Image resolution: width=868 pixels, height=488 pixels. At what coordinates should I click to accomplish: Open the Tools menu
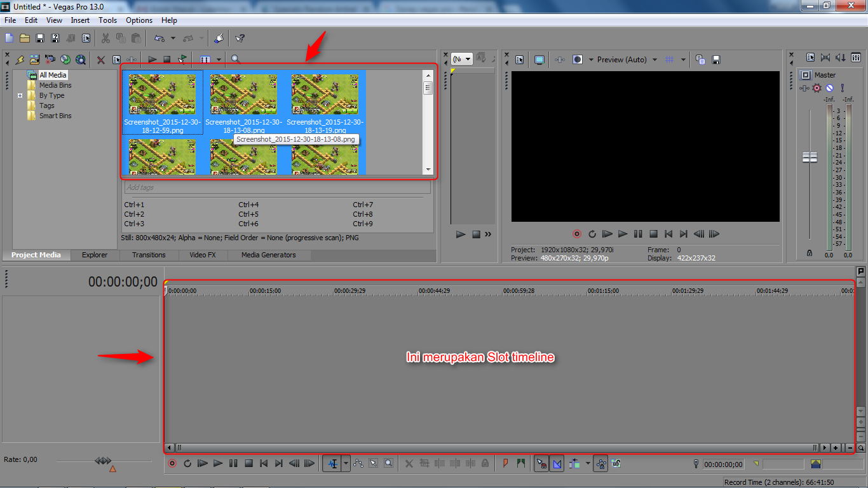107,20
